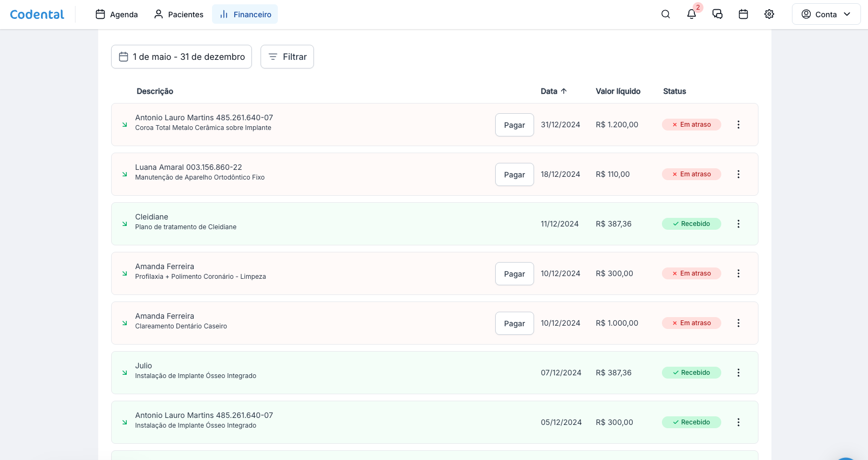Viewport: 868px width, 460px height.
Task: Open three-dot menu for Cleidiane row
Action: point(739,224)
